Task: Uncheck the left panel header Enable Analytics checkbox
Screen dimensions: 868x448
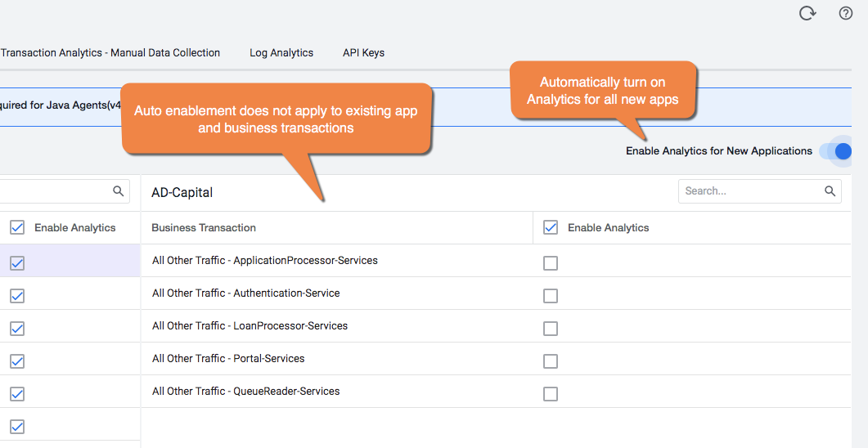Action: (x=17, y=227)
